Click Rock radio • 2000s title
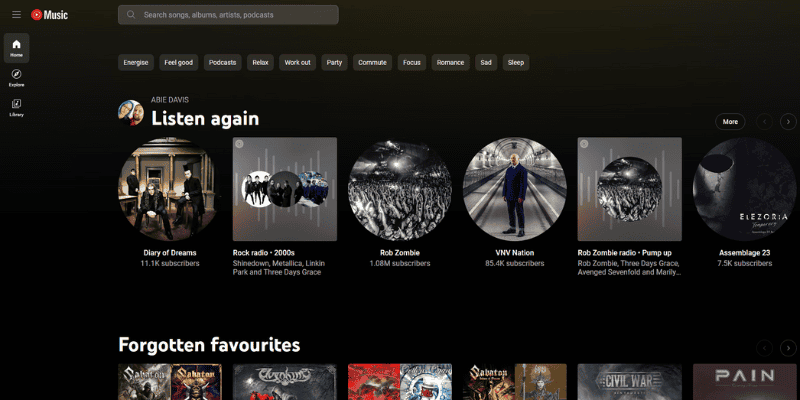The height and width of the screenshot is (400, 800). tap(264, 253)
